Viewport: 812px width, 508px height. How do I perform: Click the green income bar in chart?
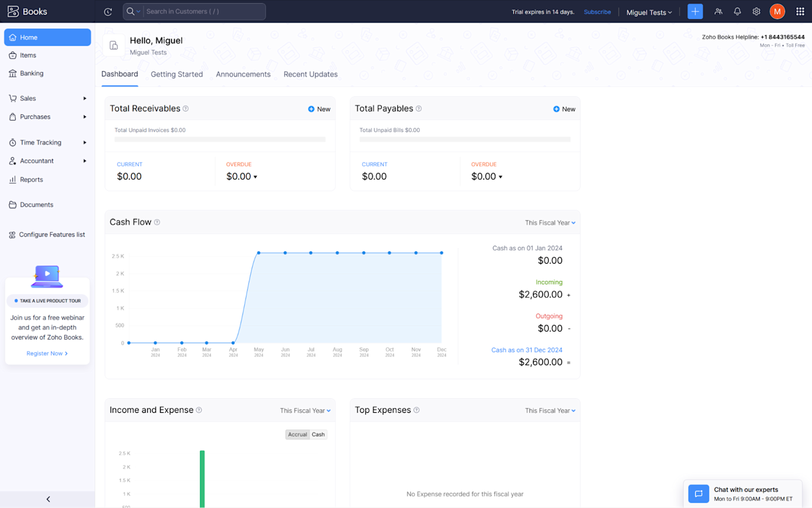(x=202, y=479)
